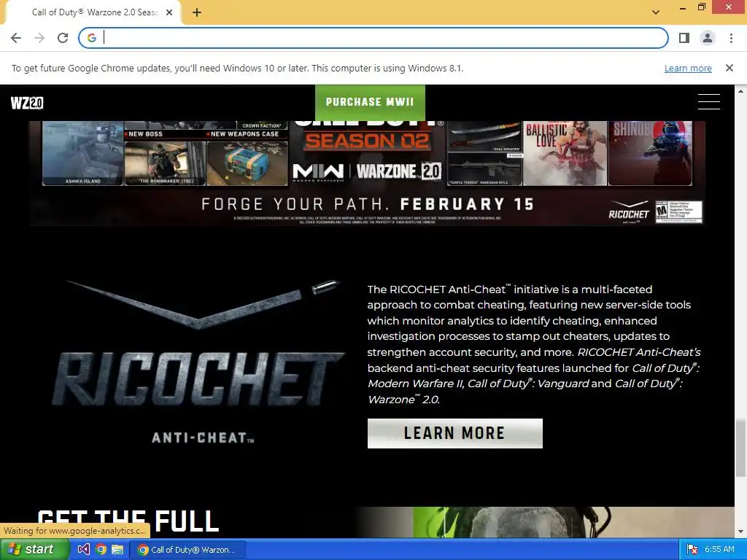Viewport: 747px width, 560px height.
Task: Launch Chrome from quick launch
Action: (101, 550)
